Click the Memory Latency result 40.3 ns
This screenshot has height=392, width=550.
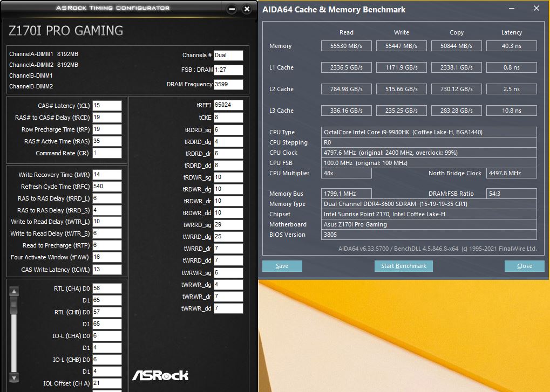pyautogui.click(x=512, y=46)
